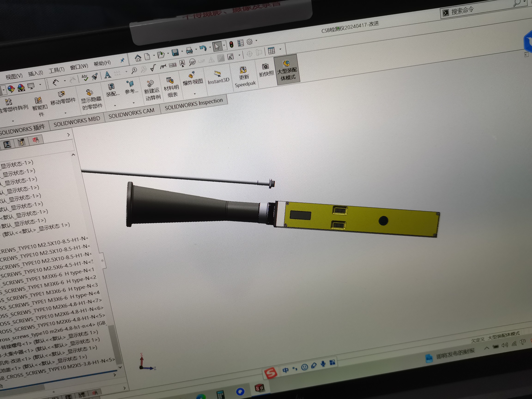The width and height of the screenshot is (532, 399).
Task: Open the New document dropdown arrow
Action: [x=154, y=56]
